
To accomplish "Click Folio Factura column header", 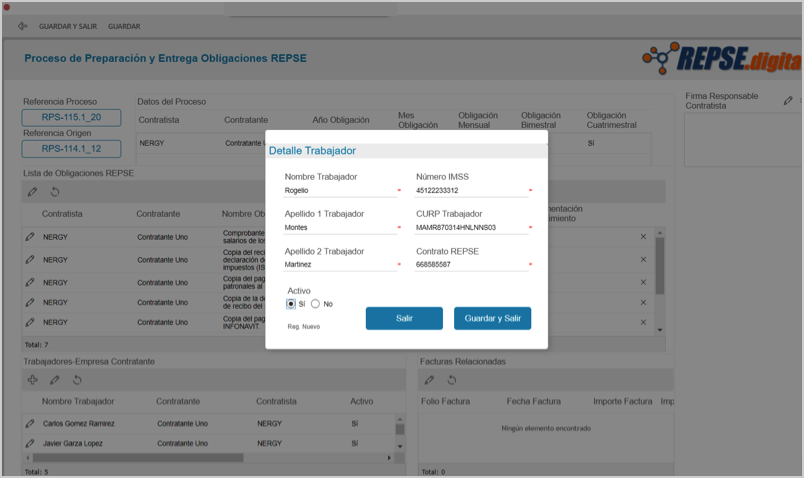I will click(445, 402).
